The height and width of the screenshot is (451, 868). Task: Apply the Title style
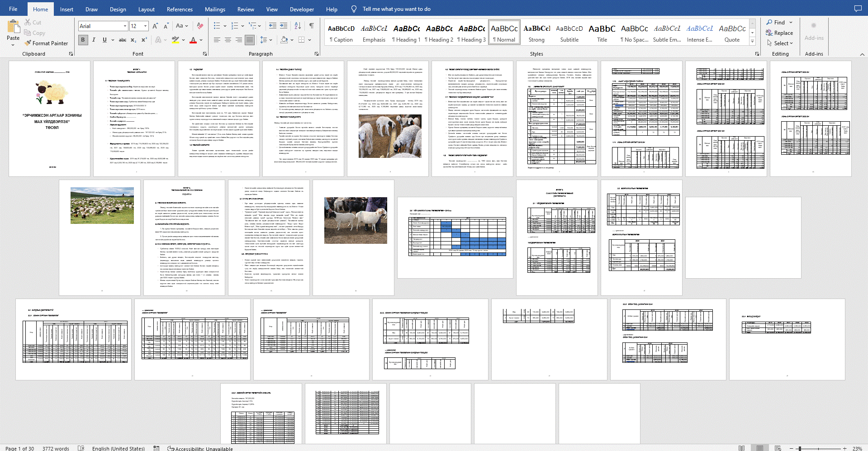[x=602, y=33]
